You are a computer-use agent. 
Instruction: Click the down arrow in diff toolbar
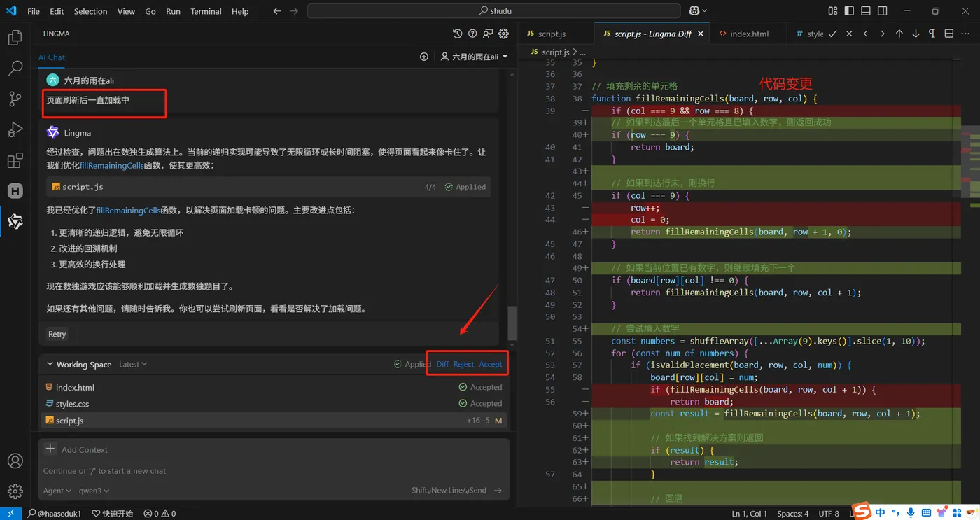916,34
